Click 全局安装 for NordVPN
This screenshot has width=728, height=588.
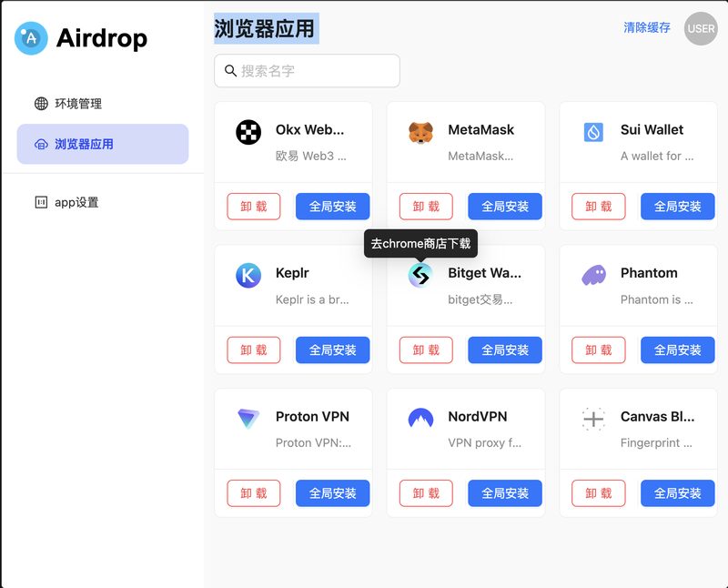coord(505,492)
